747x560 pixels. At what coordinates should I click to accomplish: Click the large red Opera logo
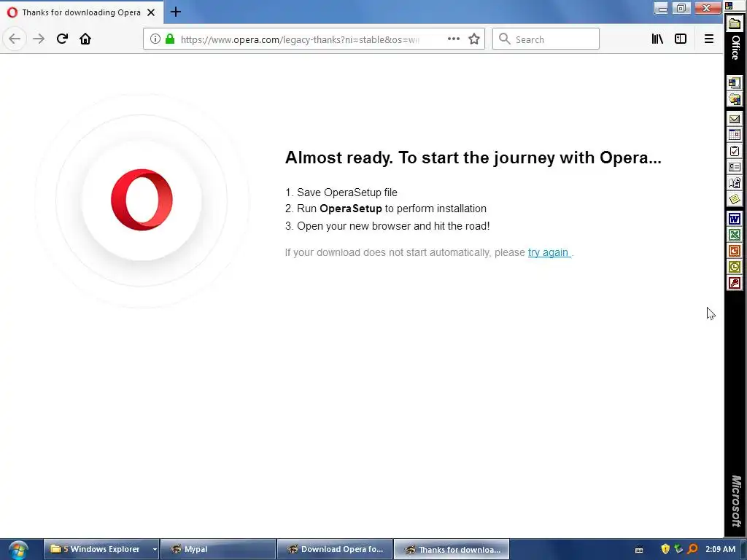pos(142,200)
